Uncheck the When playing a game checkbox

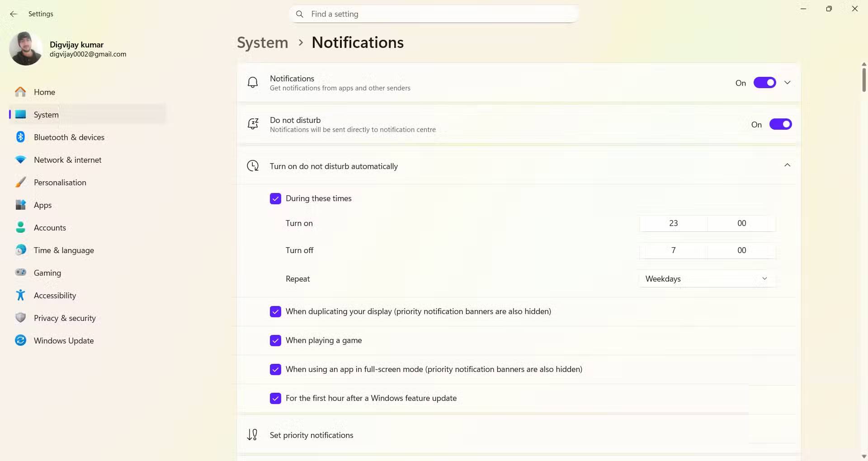point(275,340)
